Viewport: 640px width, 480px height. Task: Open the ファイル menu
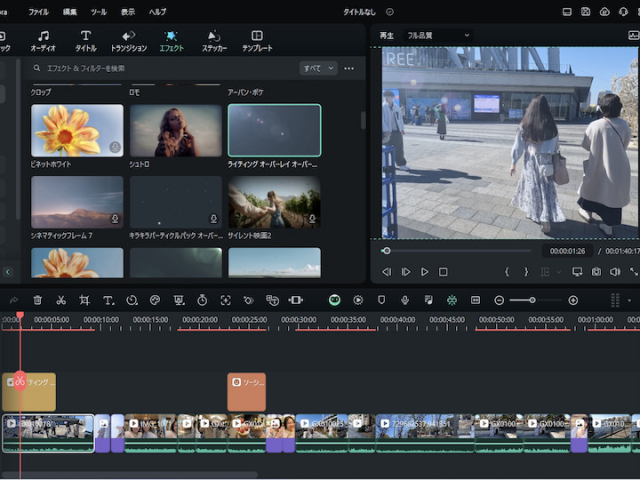38,11
